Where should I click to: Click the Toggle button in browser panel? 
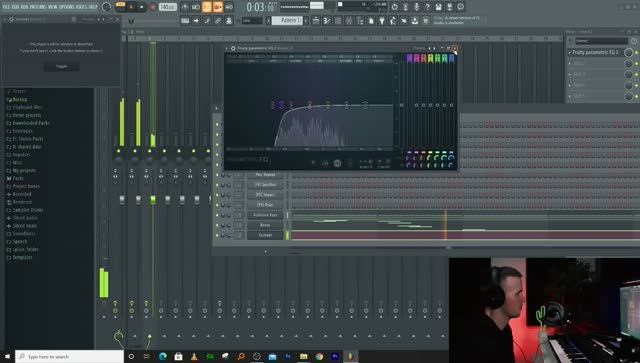pyautogui.click(x=61, y=66)
